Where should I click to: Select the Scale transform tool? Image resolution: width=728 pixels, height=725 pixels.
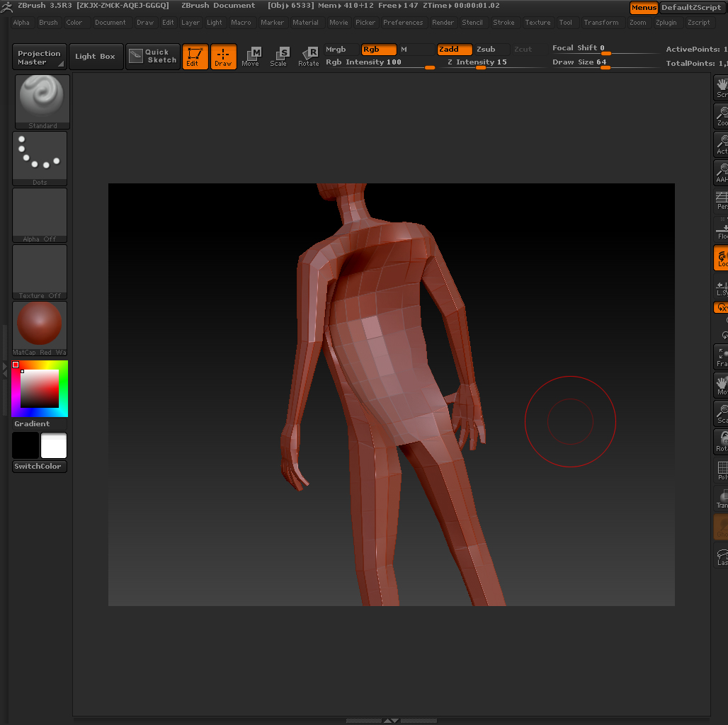pyautogui.click(x=279, y=57)
